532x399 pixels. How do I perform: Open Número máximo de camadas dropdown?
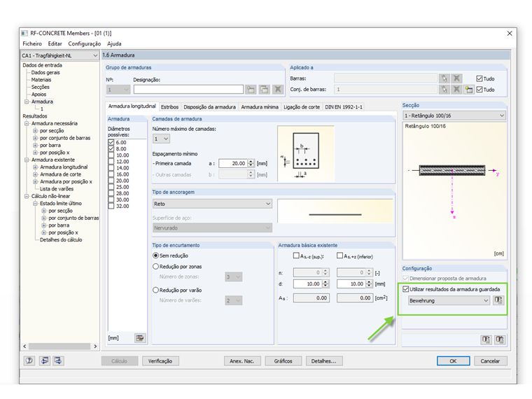click(161, 139)
